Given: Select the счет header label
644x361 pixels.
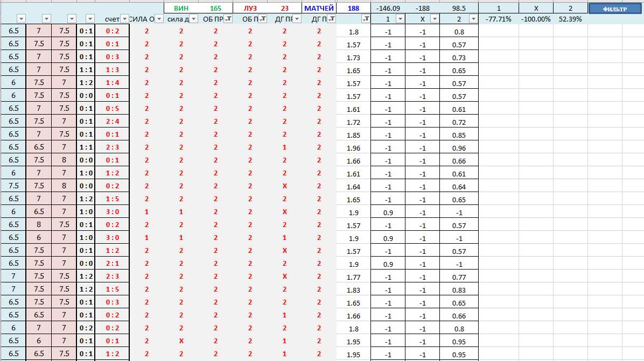Looking at the screenshot, I should [112, 19].
